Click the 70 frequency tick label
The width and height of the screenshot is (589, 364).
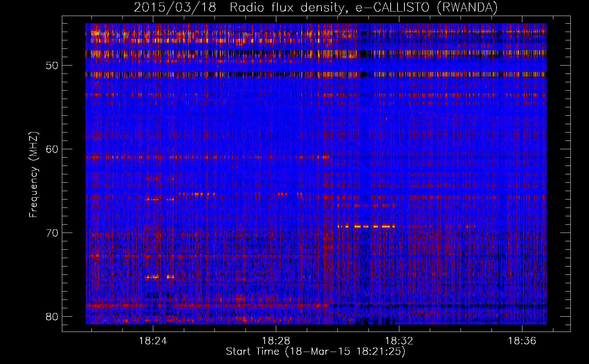click(52, 233)
